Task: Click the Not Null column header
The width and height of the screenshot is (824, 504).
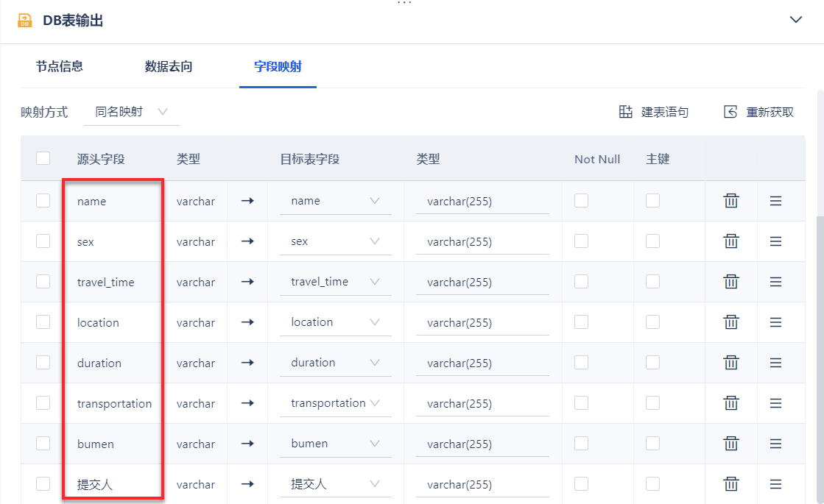Action: click(597, 159)
